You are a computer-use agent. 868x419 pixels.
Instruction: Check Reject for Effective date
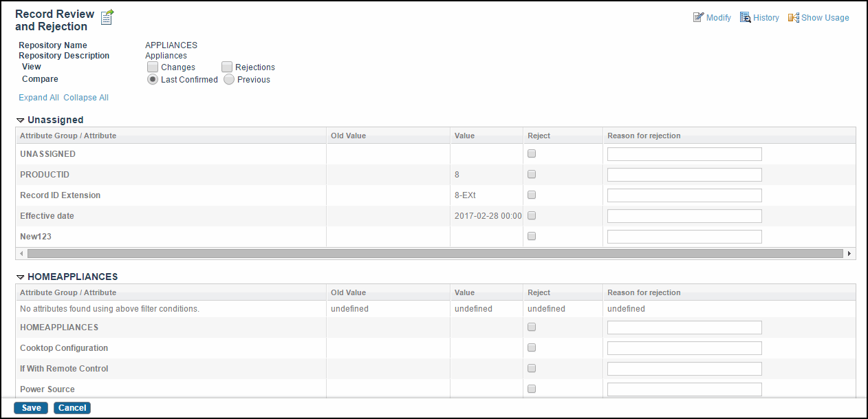tap(532, 216)
